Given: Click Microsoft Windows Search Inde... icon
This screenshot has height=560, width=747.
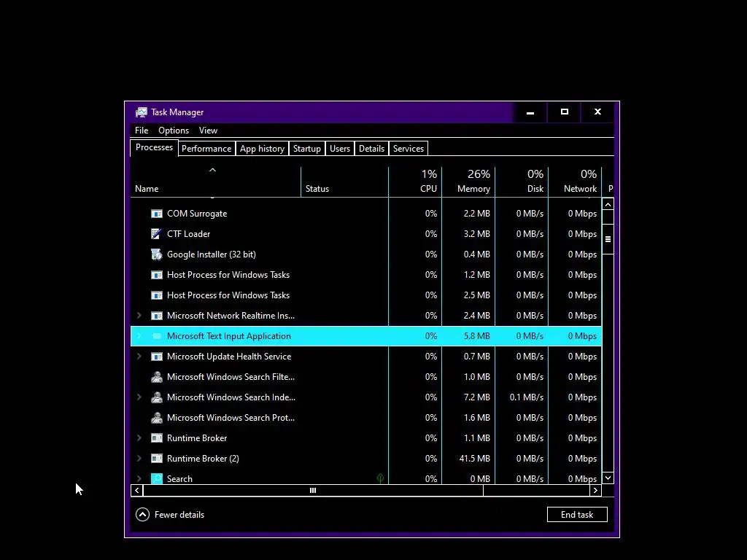Looking at the screenshot, I should (x=156, y=397).
